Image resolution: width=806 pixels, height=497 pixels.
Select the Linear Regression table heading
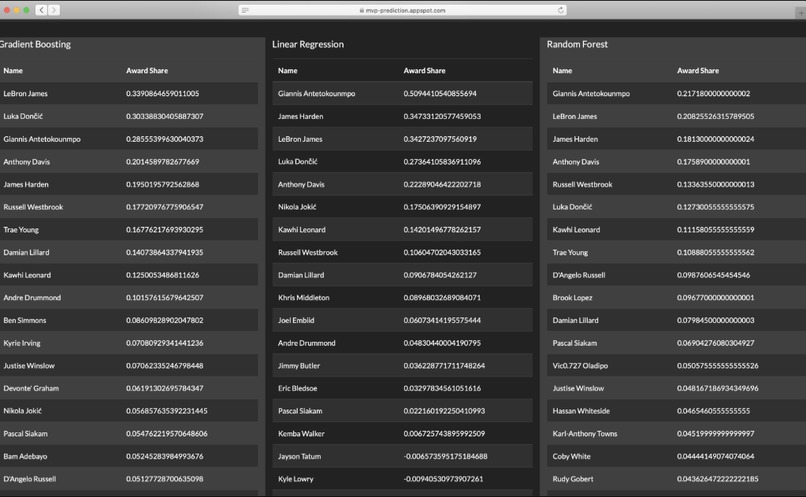(x=308, y=44)
